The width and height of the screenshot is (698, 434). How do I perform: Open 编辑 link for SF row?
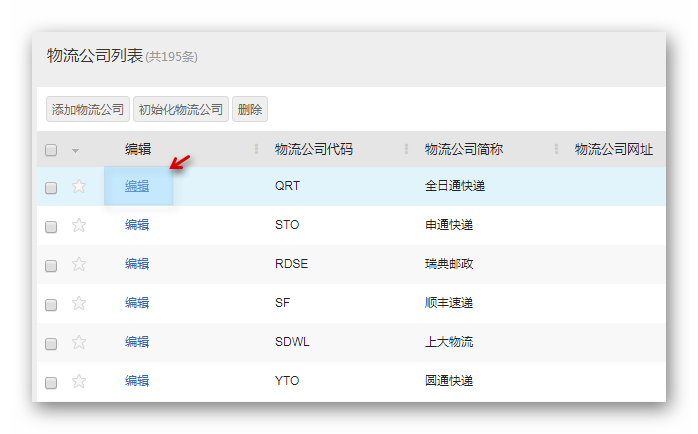tap(137, 303)
